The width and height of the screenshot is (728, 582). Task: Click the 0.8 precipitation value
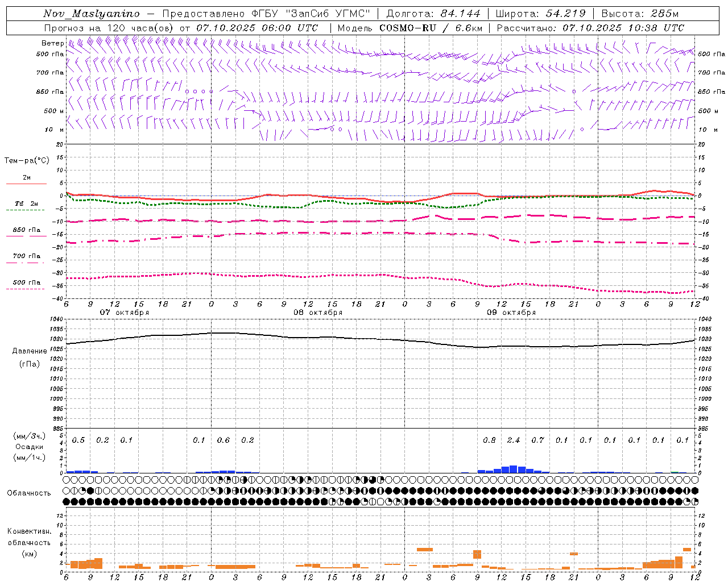(489, 440)
